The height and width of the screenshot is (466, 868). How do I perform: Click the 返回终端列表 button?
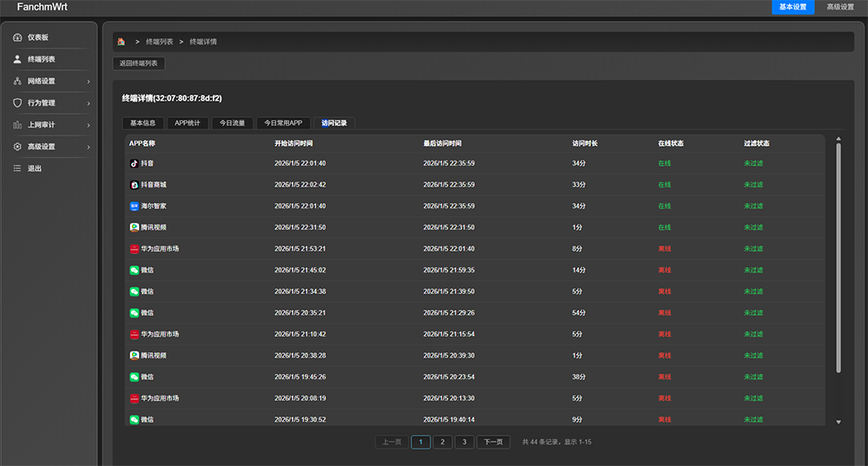(139, 63)
